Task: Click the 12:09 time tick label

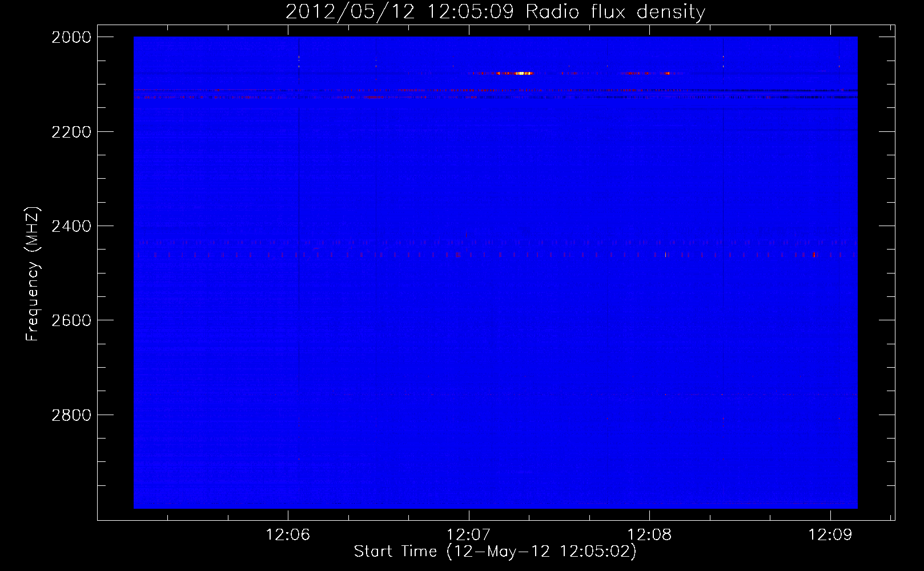Action: click(830, 534)
